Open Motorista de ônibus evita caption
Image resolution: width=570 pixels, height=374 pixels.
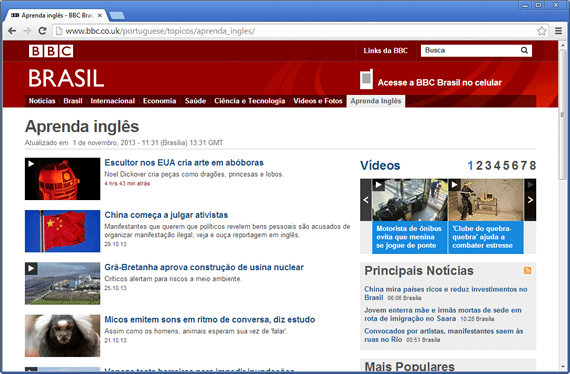409,237
